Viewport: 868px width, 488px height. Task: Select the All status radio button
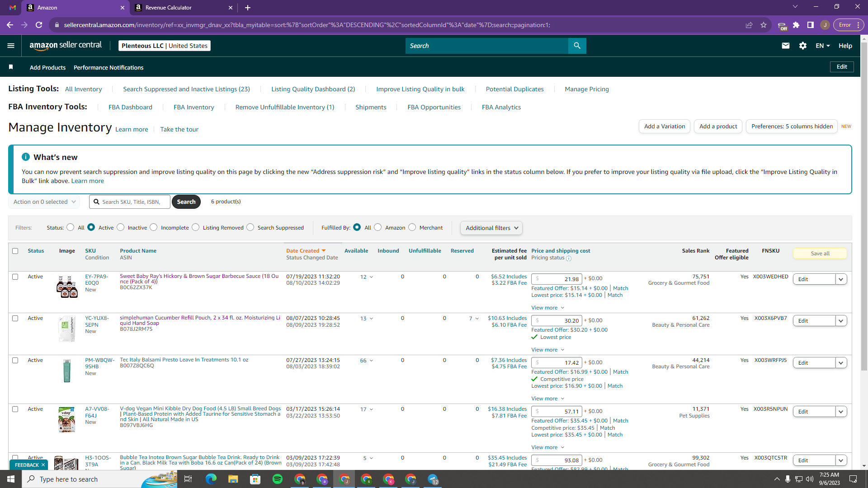[x=70, y=227]
